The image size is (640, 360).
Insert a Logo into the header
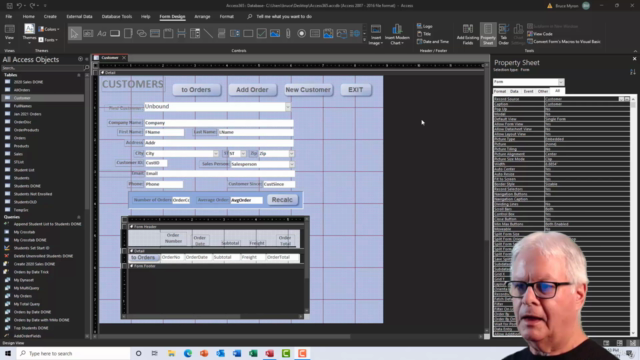424,26
